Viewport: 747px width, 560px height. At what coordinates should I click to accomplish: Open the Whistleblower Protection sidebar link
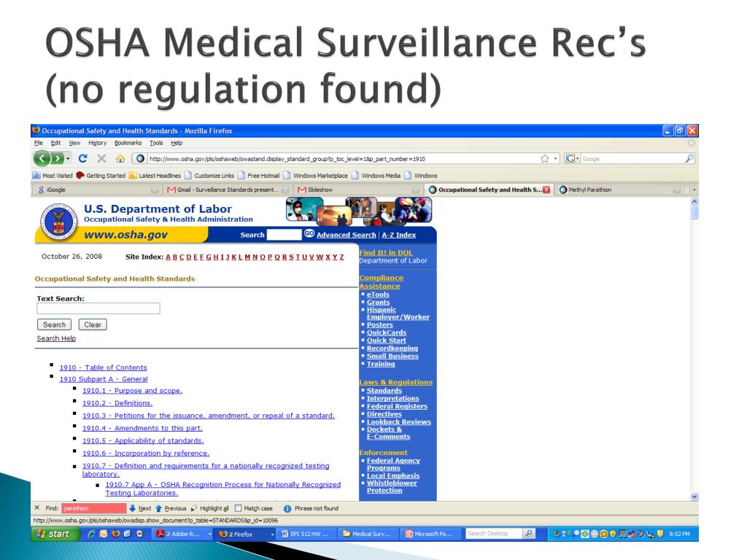(392, 486)
